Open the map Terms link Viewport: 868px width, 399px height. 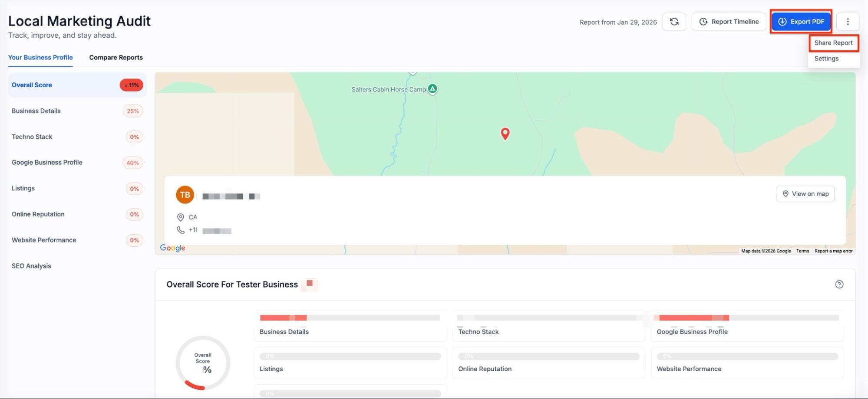coord(802,251)
